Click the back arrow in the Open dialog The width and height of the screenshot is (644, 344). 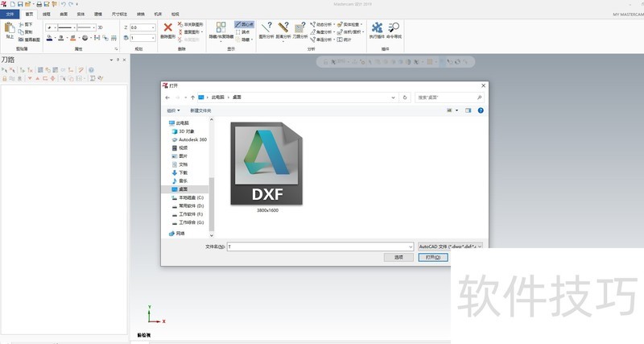tap(167, 97)
